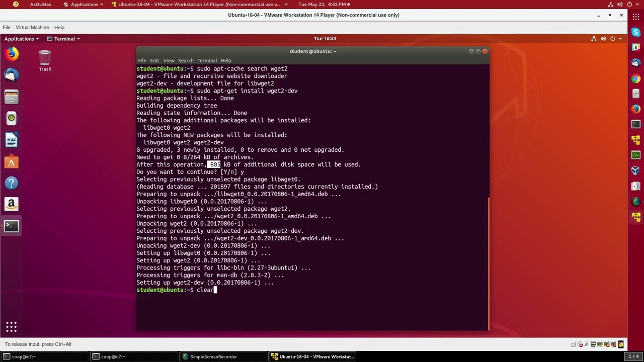Open terminal View menu
This screenshot has height=362, width=644.
[x=169, y=61]
